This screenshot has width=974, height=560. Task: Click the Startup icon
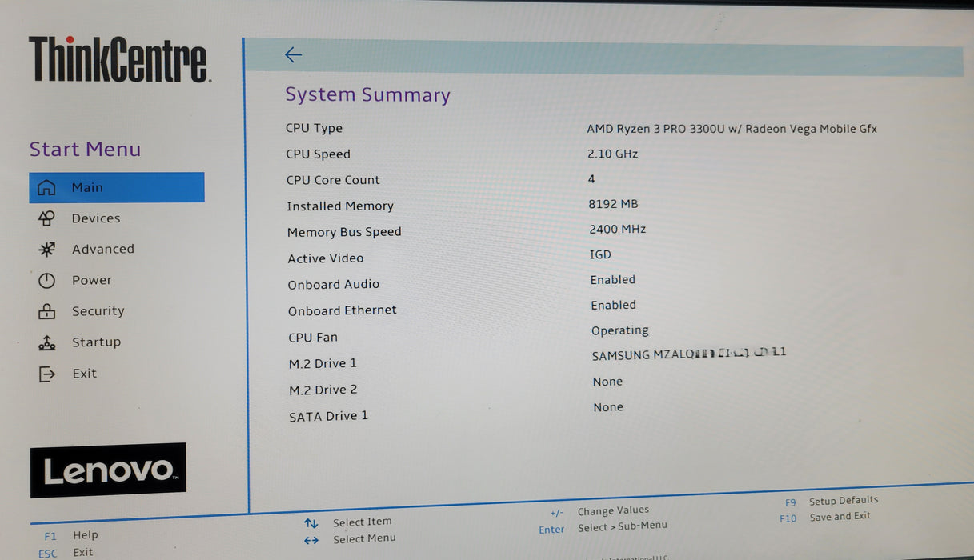(47, 342)
